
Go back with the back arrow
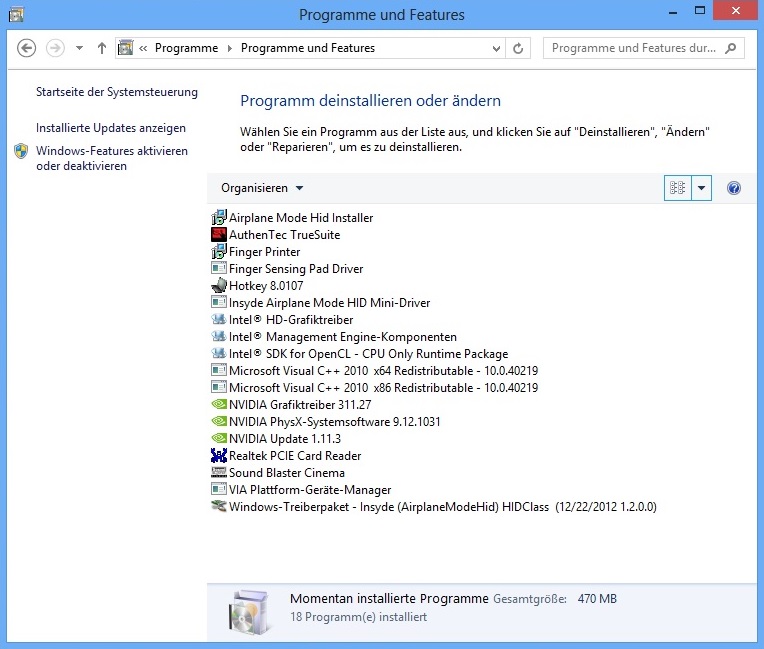[26, 48]
